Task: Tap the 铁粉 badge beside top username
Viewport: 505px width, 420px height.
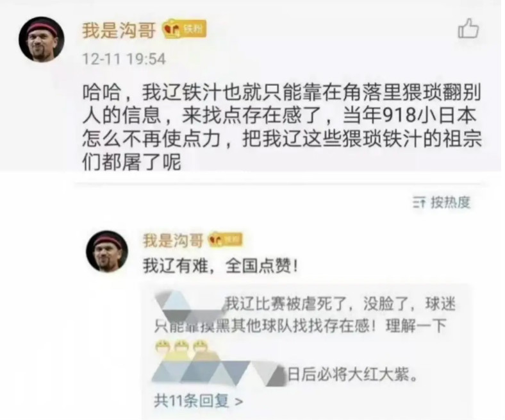Action: click(184, 30)
